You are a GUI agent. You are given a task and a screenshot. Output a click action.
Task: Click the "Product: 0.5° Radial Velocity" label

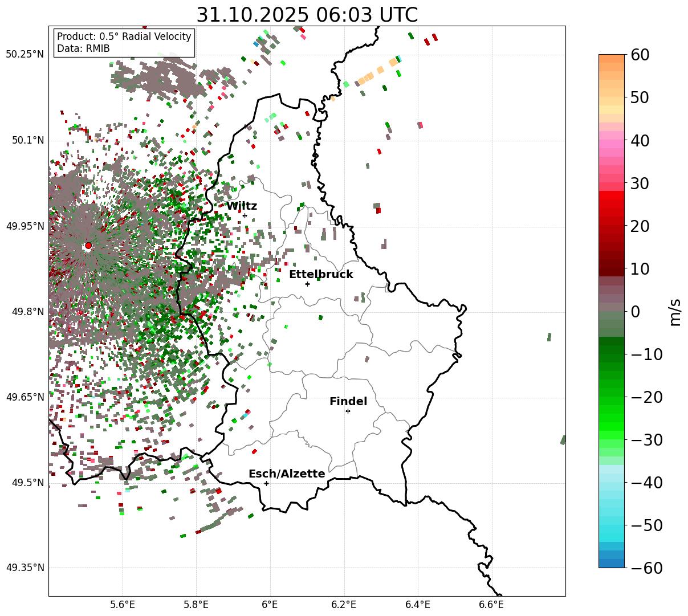(124, 36)
